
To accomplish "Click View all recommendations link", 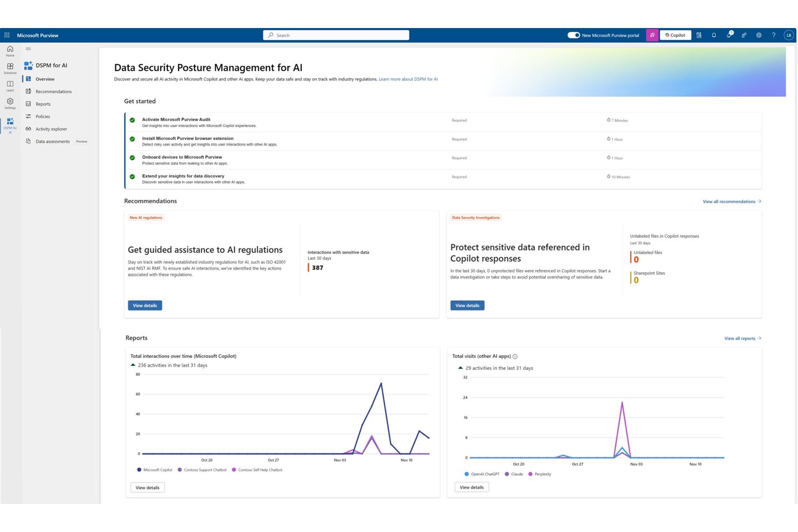I will [x=732, y=202].
